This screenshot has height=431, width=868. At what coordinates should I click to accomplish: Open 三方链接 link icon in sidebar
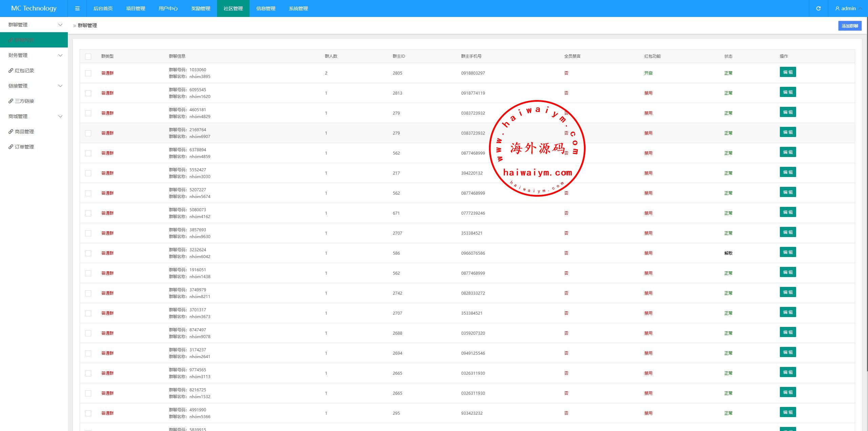[x=11, y=101]
